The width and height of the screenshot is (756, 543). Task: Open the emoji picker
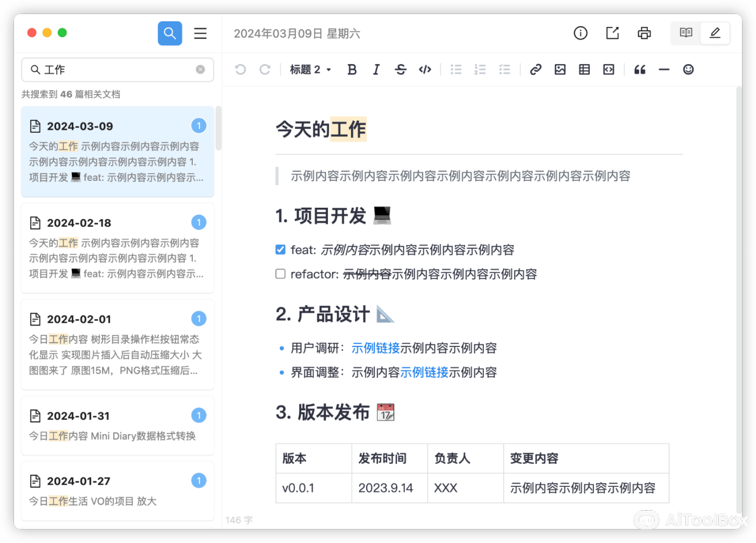[688, 69]
